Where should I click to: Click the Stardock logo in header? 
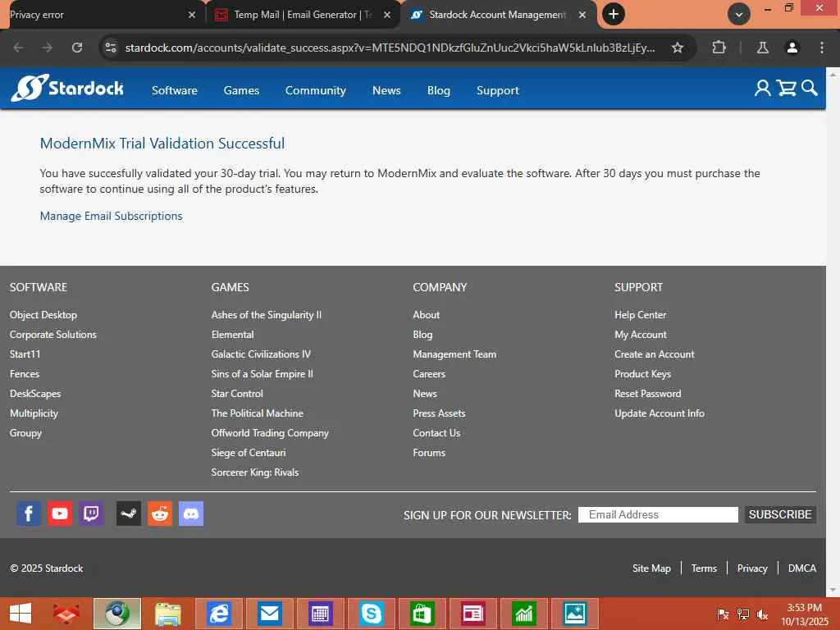click(x=67, y=88)
